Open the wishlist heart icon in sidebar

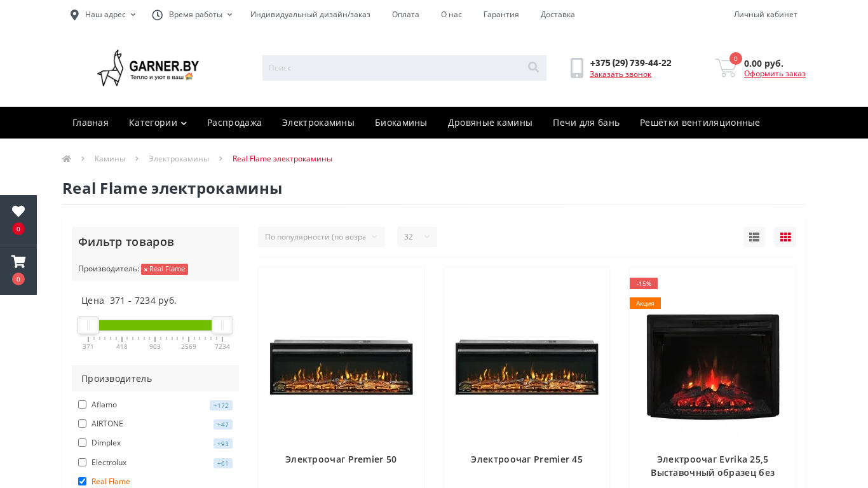coord(18,212)
